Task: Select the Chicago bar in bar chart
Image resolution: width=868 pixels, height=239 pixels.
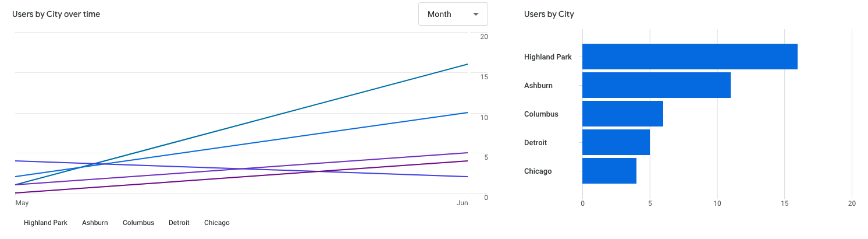Action: click(609, 171)
